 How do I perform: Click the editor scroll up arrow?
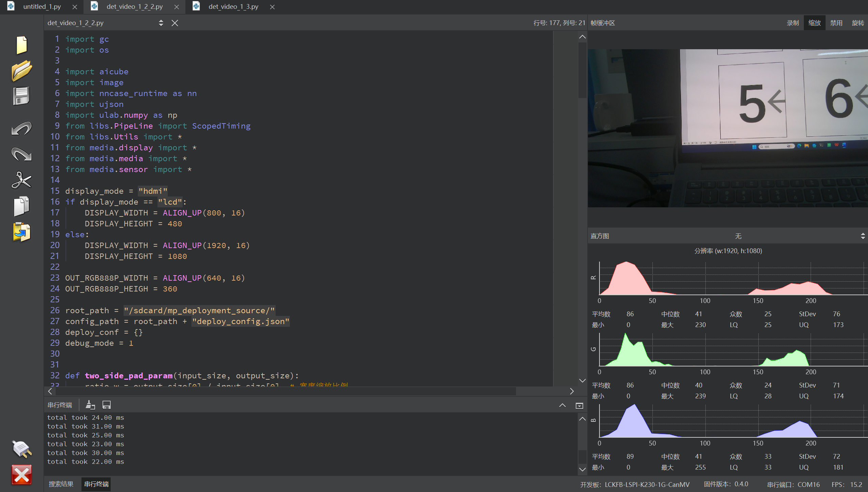click(583, 37)
